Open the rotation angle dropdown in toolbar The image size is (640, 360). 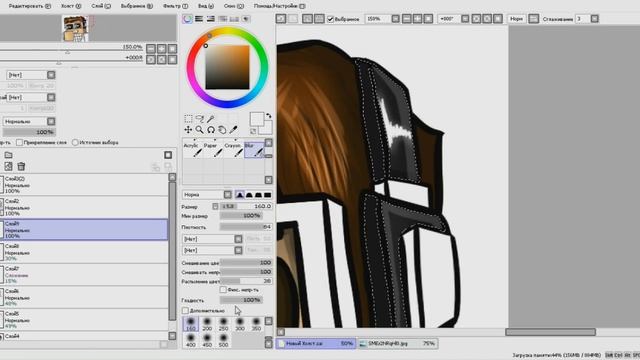tap(465, 19)
